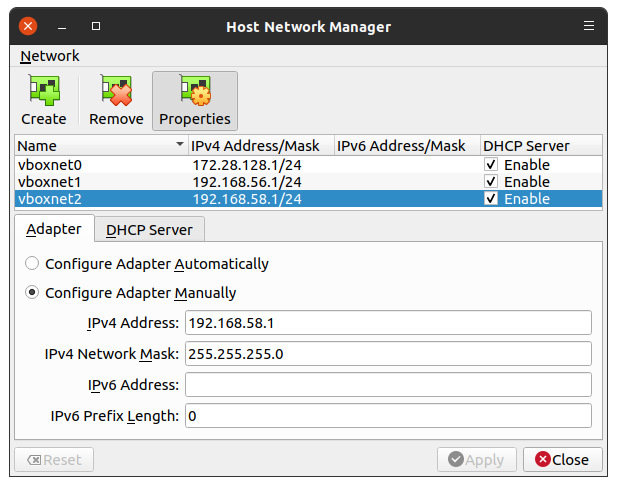Toggle DHCP server checkbox for vboxnet1
Screen dimensions: 617x486
pyautogui.click(x=491, y=182)
